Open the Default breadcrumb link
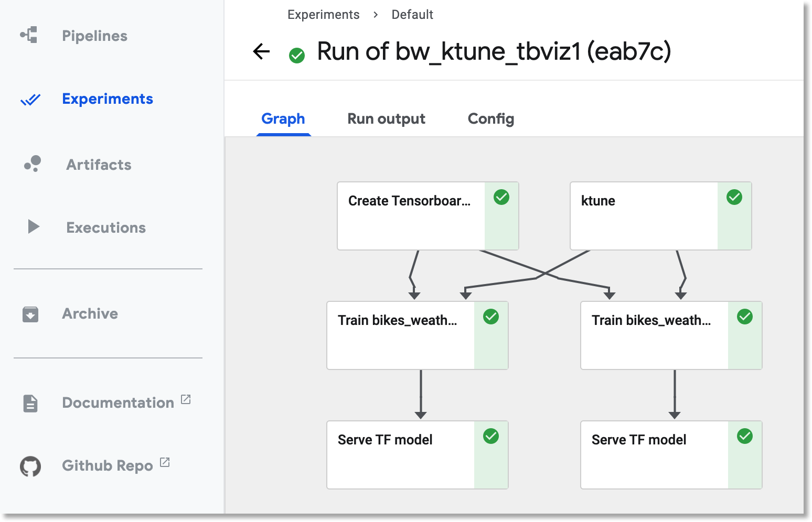Viewport: 812px width, 522px height. click(412, 15)
